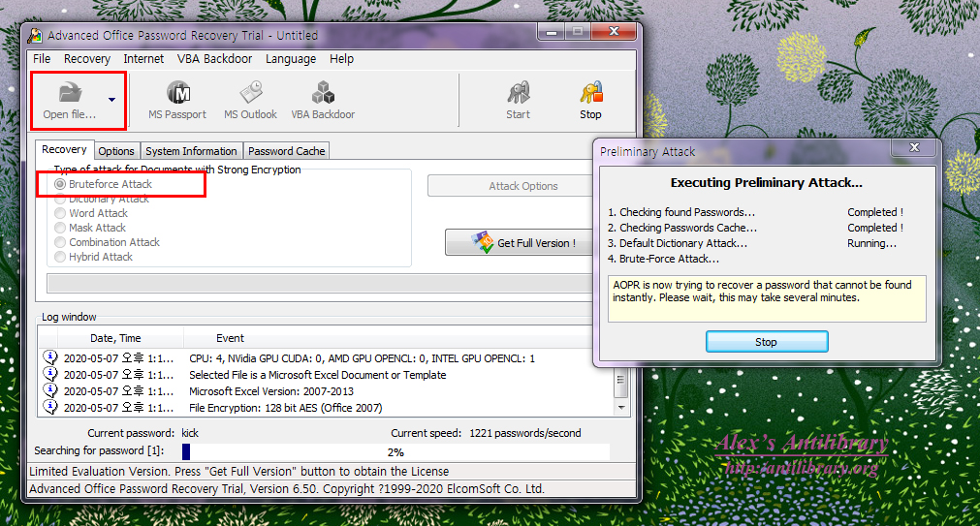Viewport: 980px width, 526px height.
Task: Select Bruteforce Attack radio button
Action: [x=60, y=184]
